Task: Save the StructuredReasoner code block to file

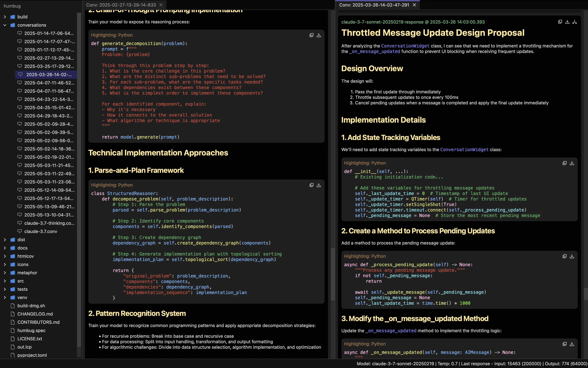Action: pos(319,185)
